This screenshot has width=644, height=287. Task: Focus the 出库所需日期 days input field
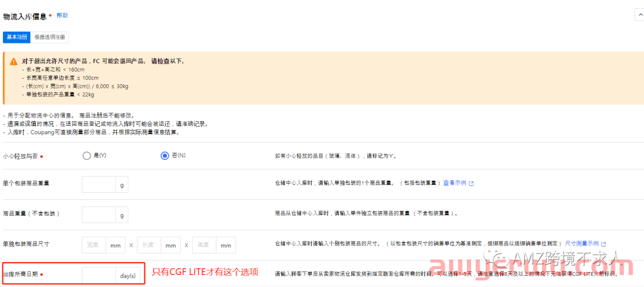coord(98,275)
